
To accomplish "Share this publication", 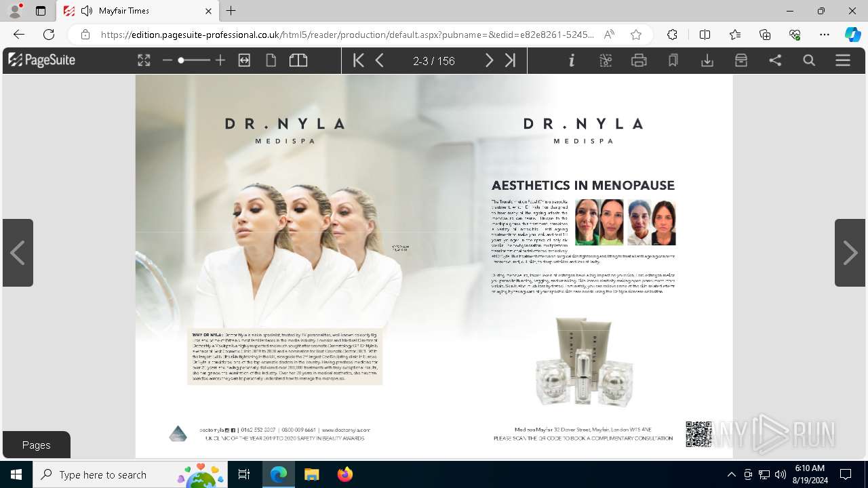I will (775, 60).
